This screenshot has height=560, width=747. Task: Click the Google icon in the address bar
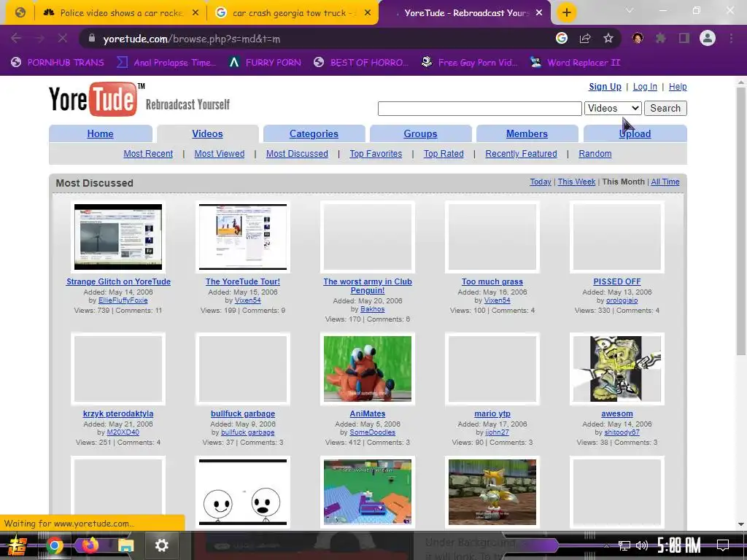click(x=562, y=38)
